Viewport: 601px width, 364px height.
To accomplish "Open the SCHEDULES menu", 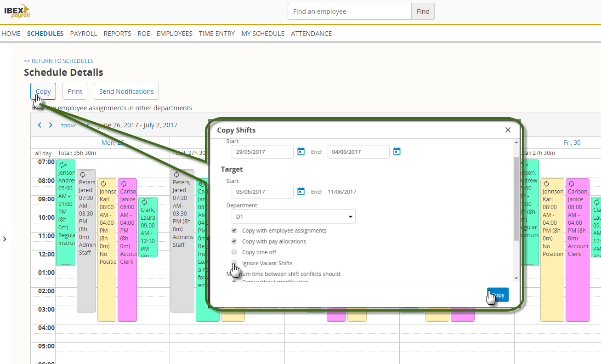I will click(45, 34).
